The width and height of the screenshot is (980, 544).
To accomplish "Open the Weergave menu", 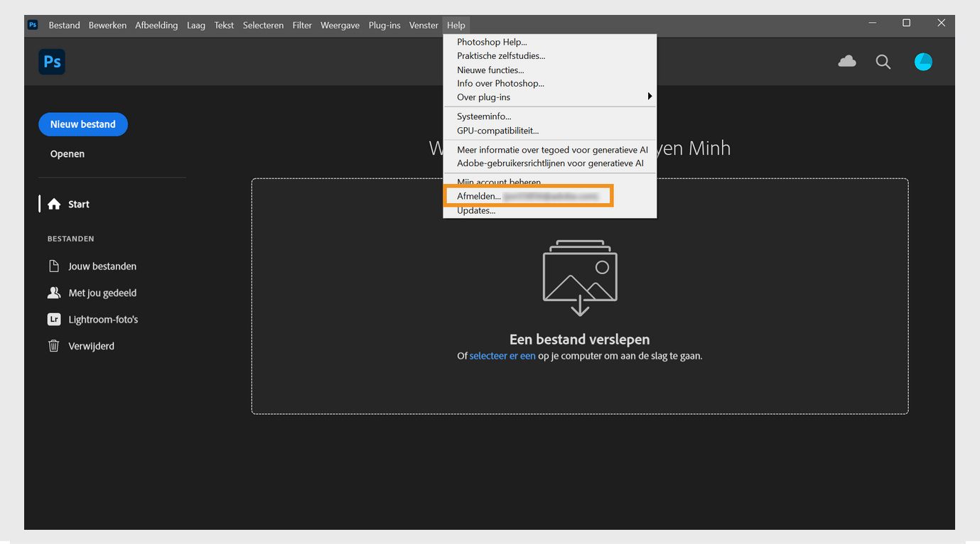I will (340, 25).
